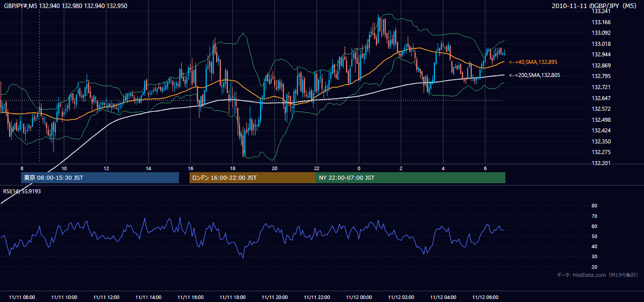Click the 11/11 18:00 time label

point(233,297)
